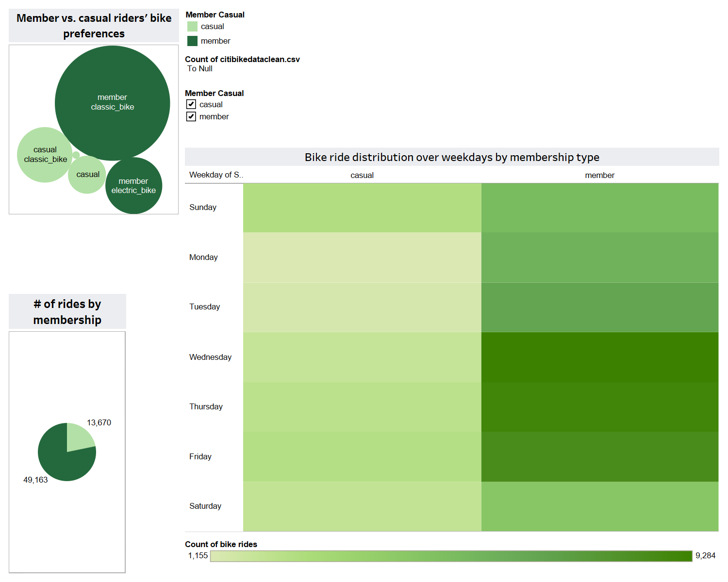Click the 49,163 ride count label
Screen dimensions: 728x582
click(x=35, y=481)
